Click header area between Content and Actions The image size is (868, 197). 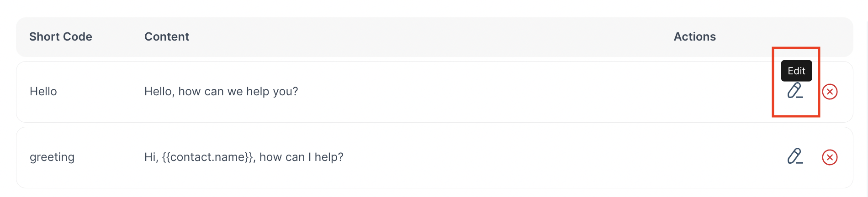(x=429, y=36)
